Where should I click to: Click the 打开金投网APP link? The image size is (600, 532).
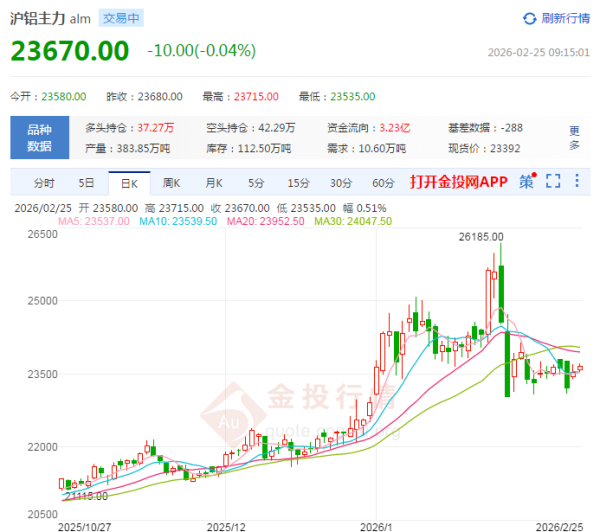(x=459, y=182)
